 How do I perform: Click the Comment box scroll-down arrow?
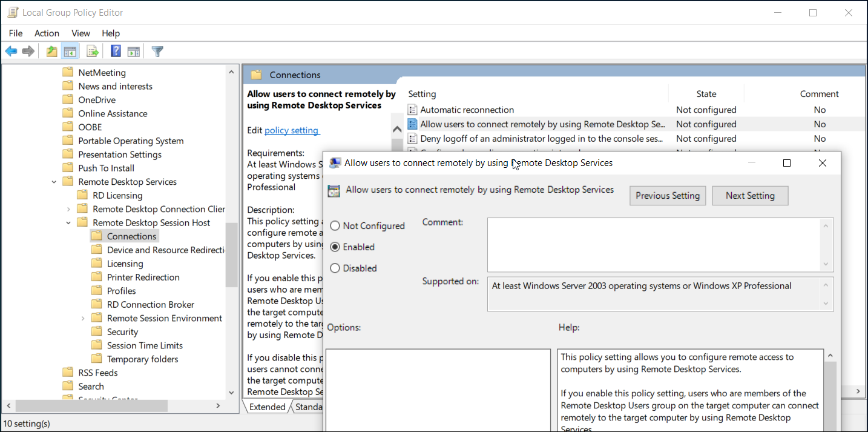coord(826,264)
